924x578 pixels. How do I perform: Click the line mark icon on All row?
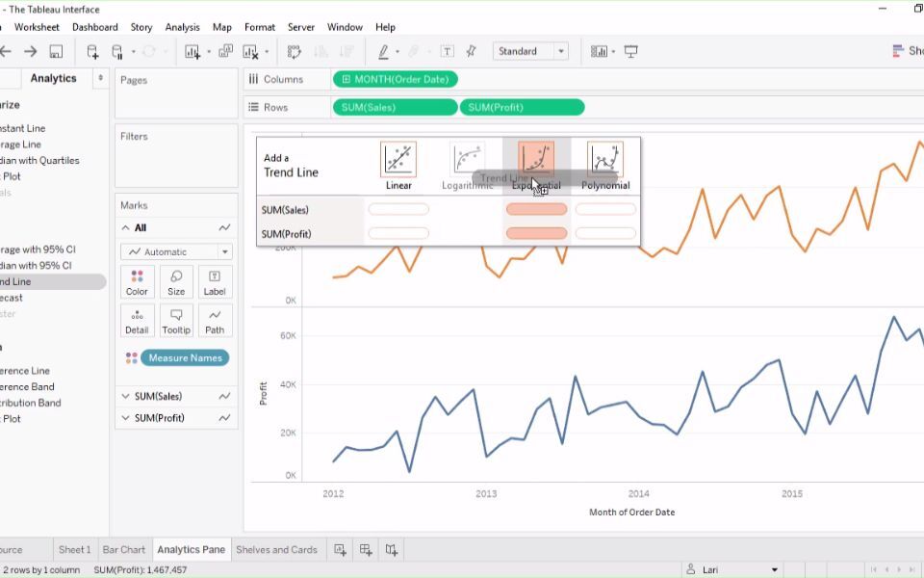224,228
